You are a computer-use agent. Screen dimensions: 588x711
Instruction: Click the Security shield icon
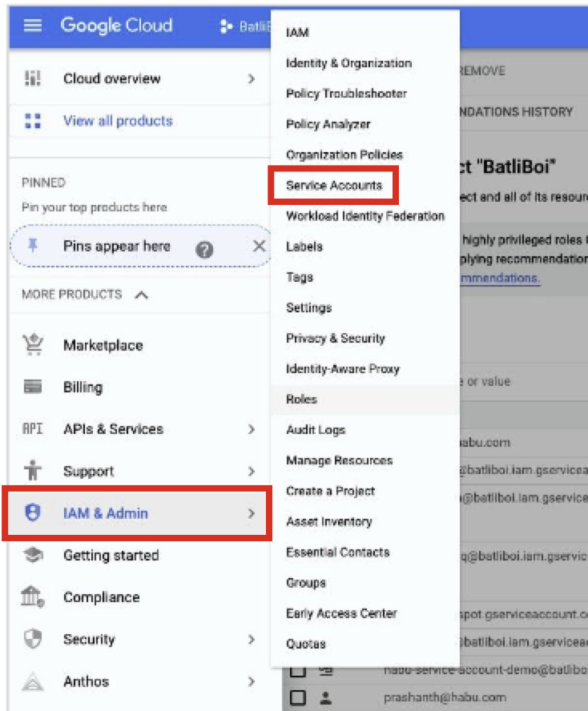pos(33,639)
